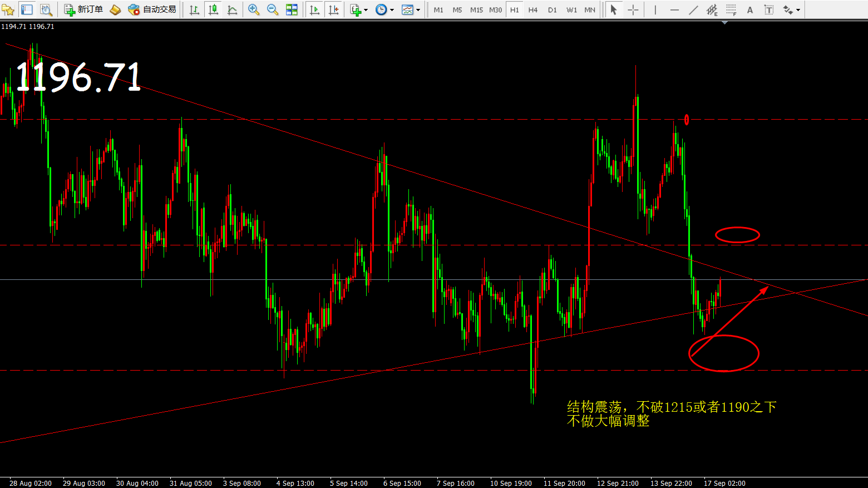This screenshot has width=868, height=488.
Task: Toggle the chart shift from right border
Action: (x=333, y=9)
